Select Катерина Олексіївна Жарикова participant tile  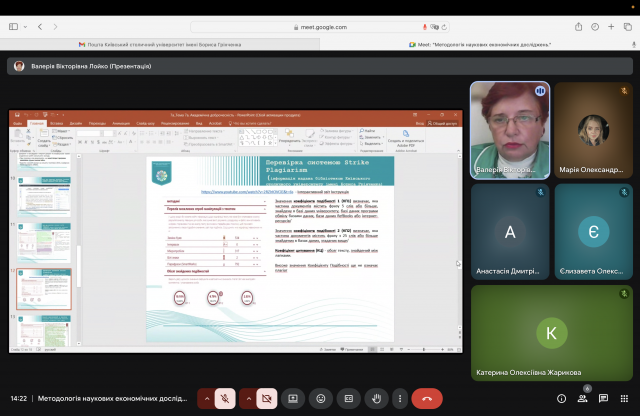click(552, 334)
